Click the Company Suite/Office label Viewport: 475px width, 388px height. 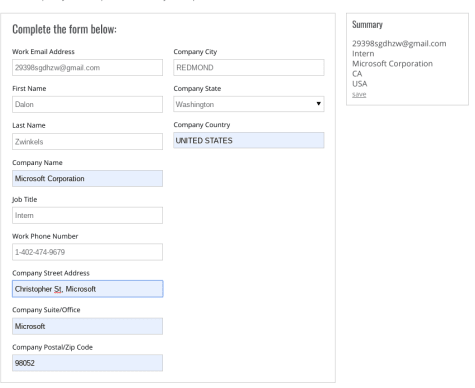[46, 310]
